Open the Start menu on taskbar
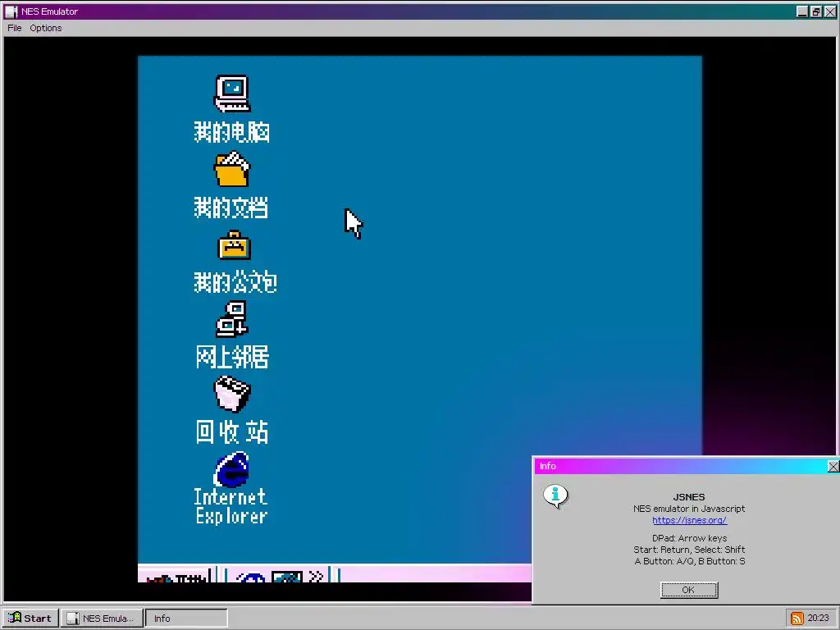The image size is (840, 630). tap(30, 619)
